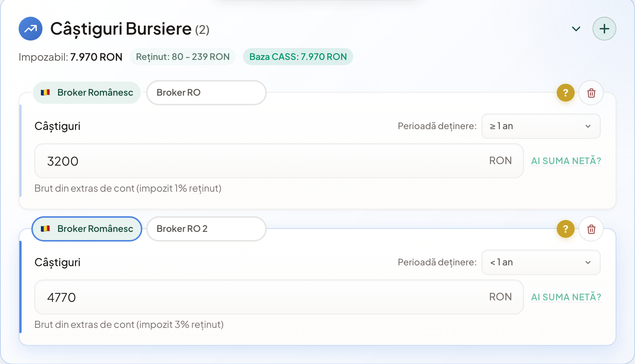
Task: Click the Baza CASS 7.970 RON badge
Action: point(298,57)
